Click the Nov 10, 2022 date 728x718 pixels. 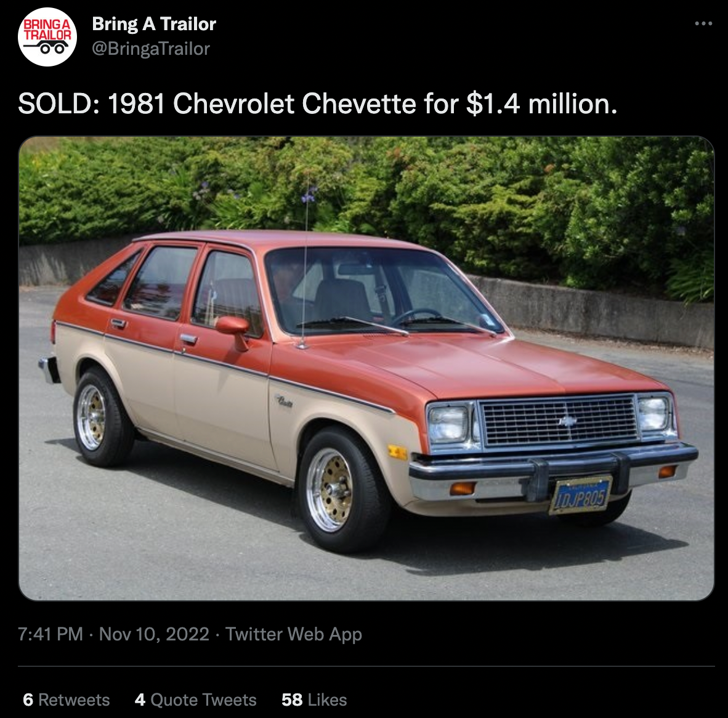coord(154,634)
